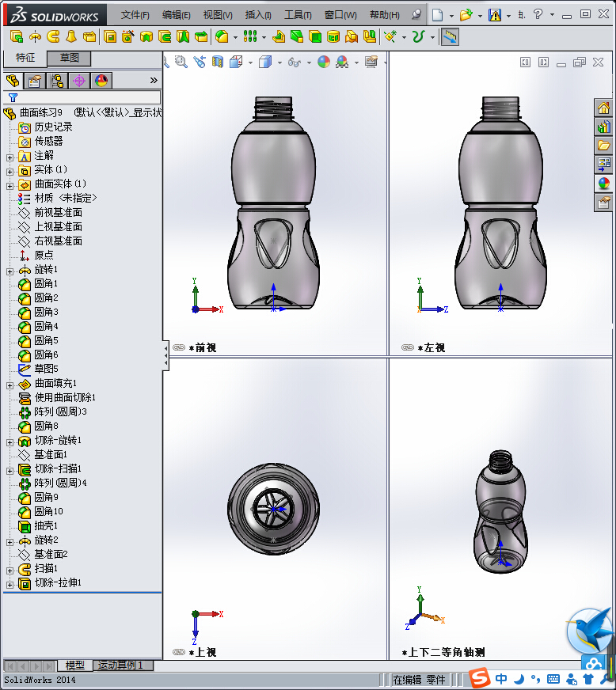
Task: Toggle the 中 input language indicator
Action: [x=501, y=679]
